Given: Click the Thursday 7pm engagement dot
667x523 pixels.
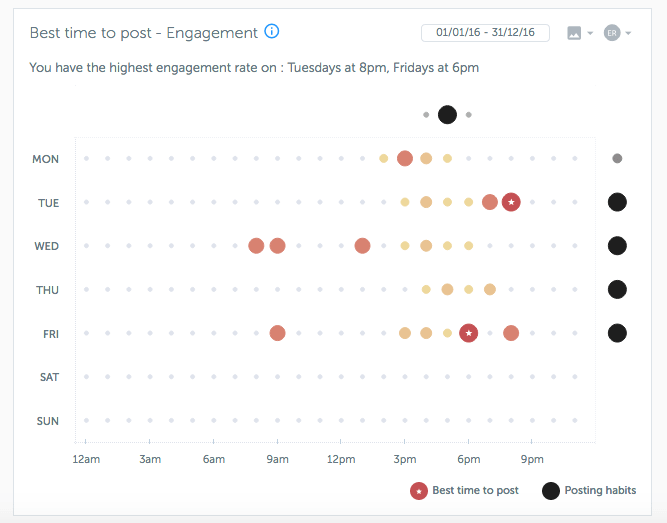Looking at the screenshot, I should [x=490, y=290].
